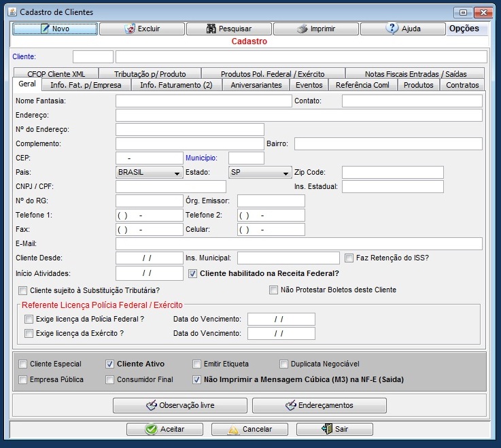Click the Excluir button
Viewport: 501px width, 448px height.
click(142, 29)
